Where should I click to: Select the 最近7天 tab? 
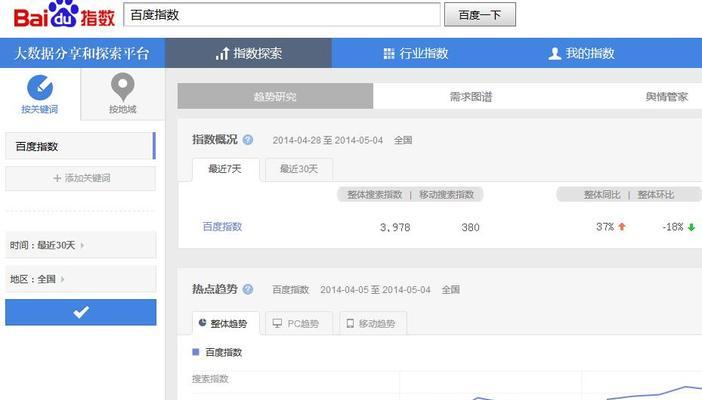(x=225, y=169)
